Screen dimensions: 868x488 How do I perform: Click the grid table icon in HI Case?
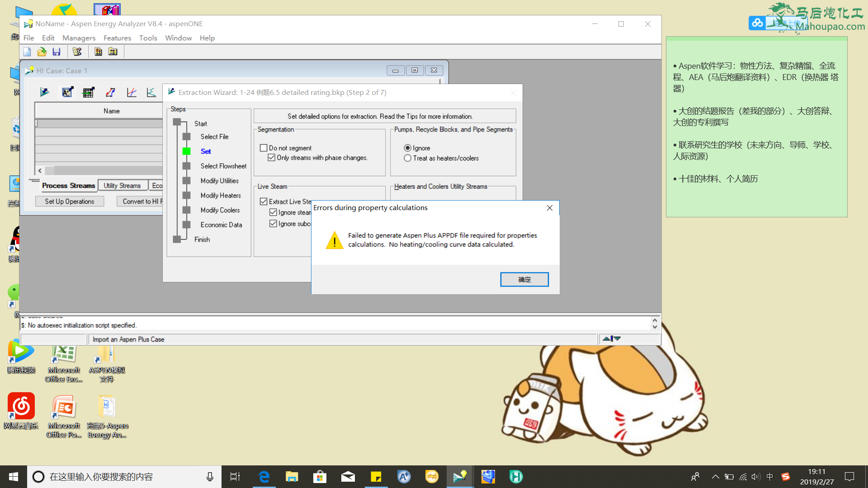(x=88, y=92)
